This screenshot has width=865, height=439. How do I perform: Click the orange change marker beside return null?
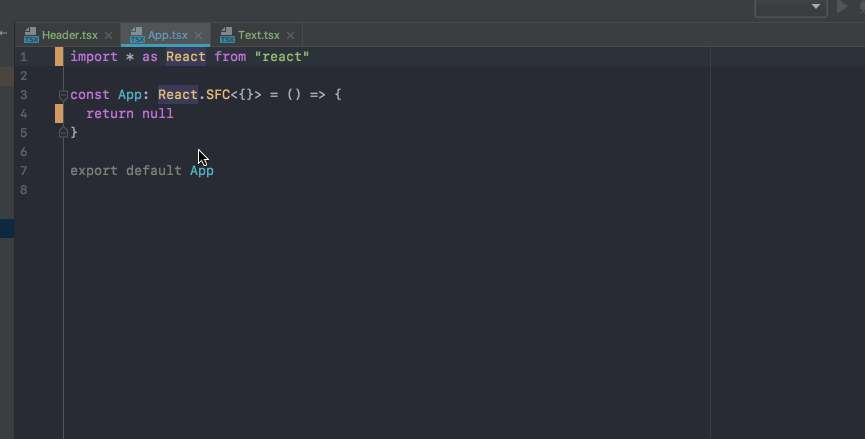(x=59, y=114)
